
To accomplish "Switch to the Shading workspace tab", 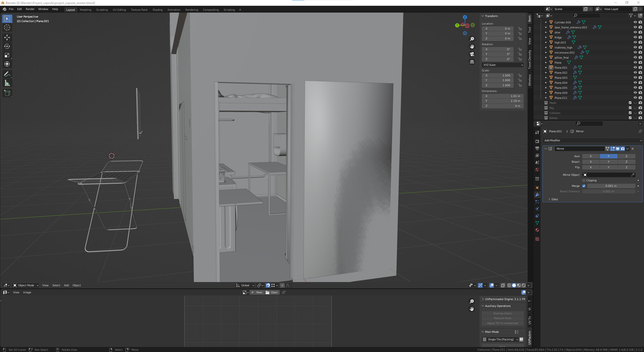I will 157,10.
